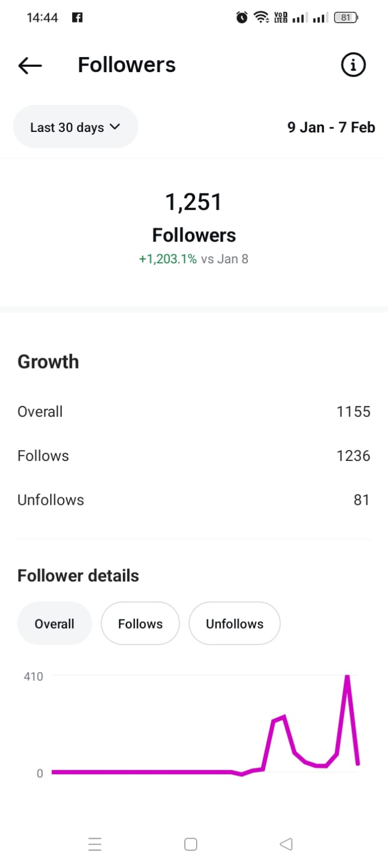388x868 pixels.
Task: Select the Overall chart filter chip
Action: point(54,624)
